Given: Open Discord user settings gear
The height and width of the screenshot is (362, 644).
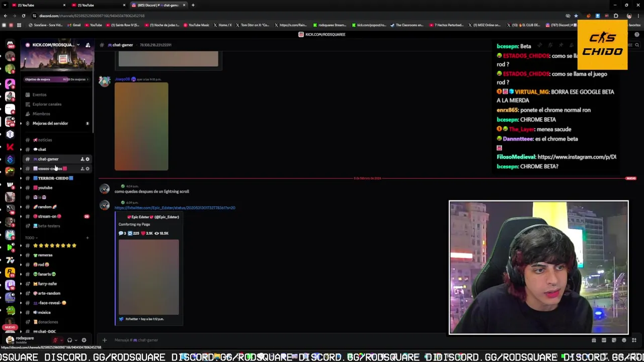Looking at the screenshot, I should (x=84, y=340).
